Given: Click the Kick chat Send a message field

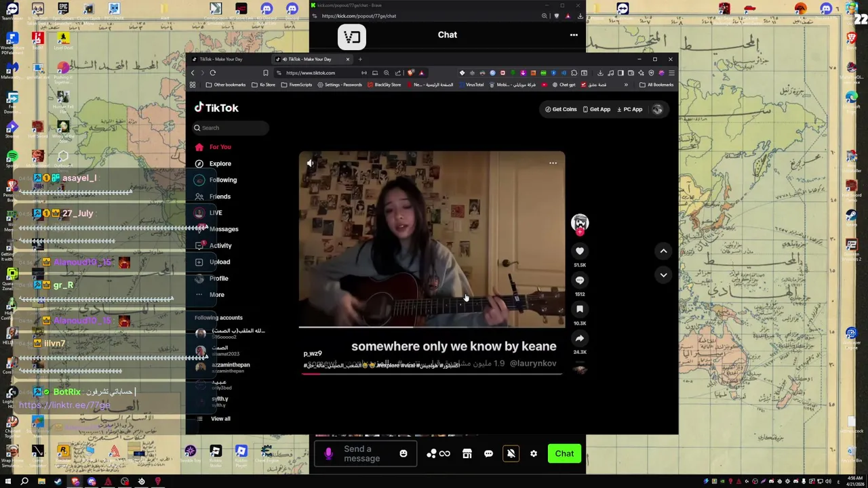Looking at the screenshot, I should click(x=367, y=453).
